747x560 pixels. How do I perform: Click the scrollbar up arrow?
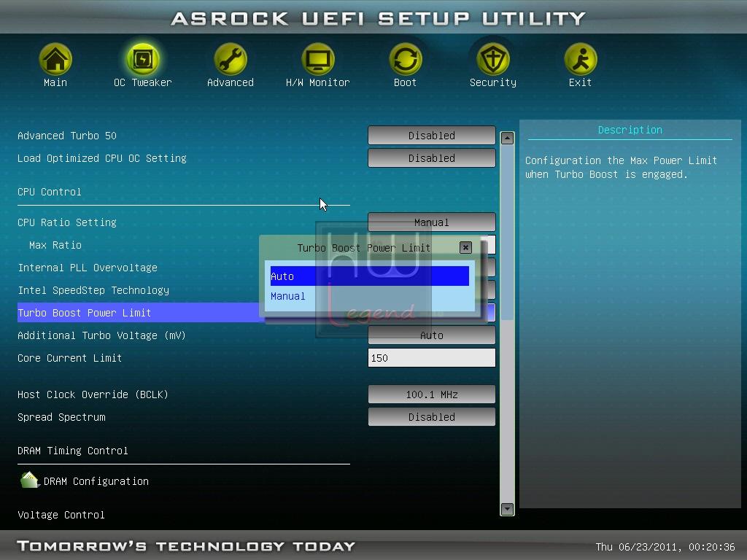(507, 138)
